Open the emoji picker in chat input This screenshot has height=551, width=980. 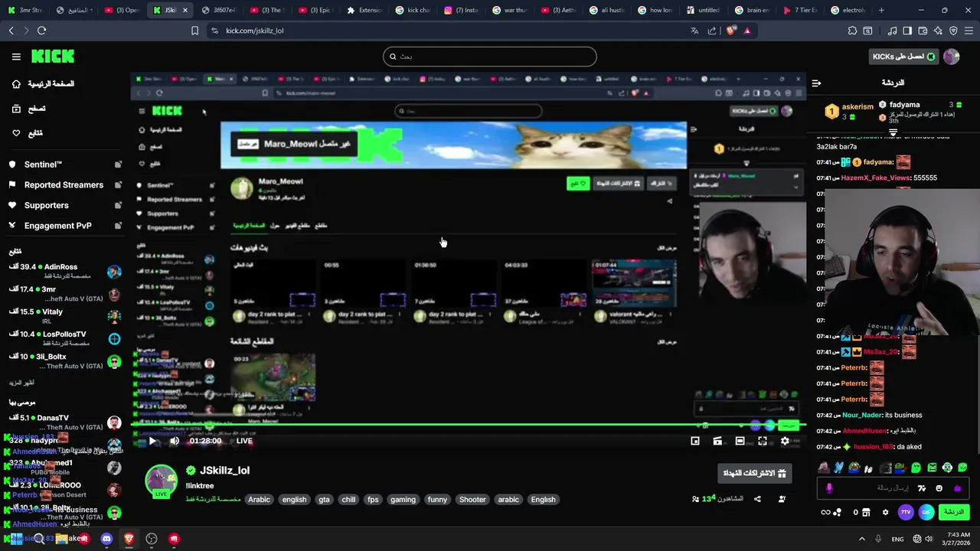coord(939,488)
